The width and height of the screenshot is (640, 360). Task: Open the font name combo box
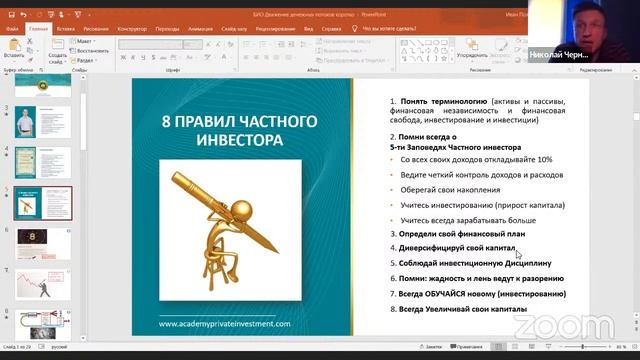[150, 44]
